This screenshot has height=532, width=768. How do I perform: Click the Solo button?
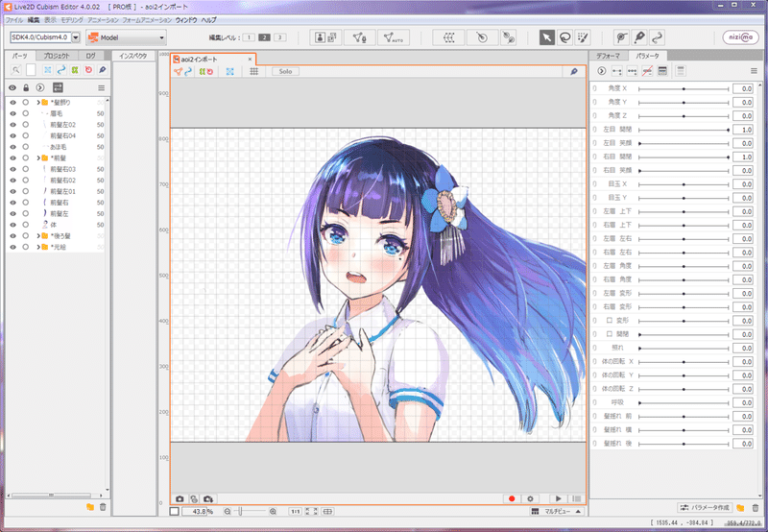coord(285,71)
